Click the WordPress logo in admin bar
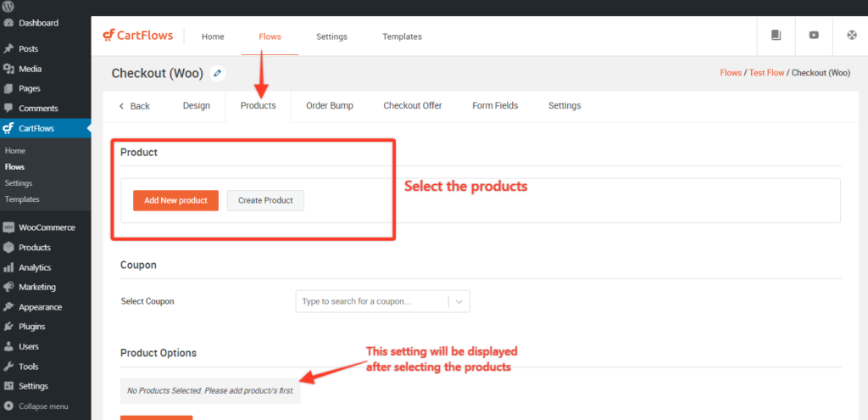This screenshot has width=868, height=420. (8, 7)
